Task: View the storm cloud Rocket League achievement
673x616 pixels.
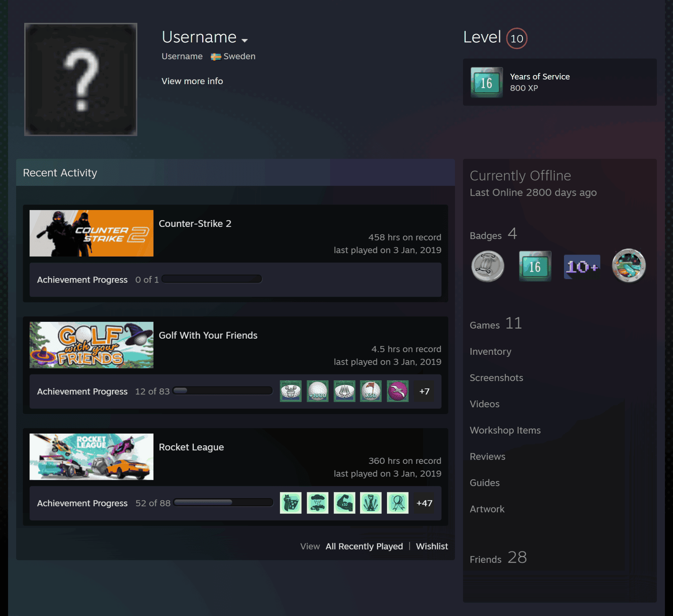Action: [x=318, y=503]
